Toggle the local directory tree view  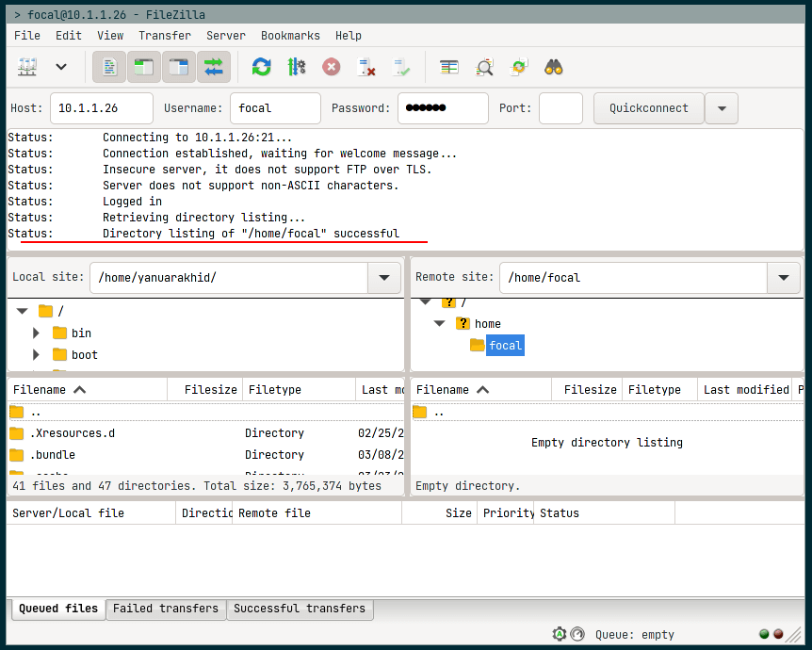click(x=144, y=67)
